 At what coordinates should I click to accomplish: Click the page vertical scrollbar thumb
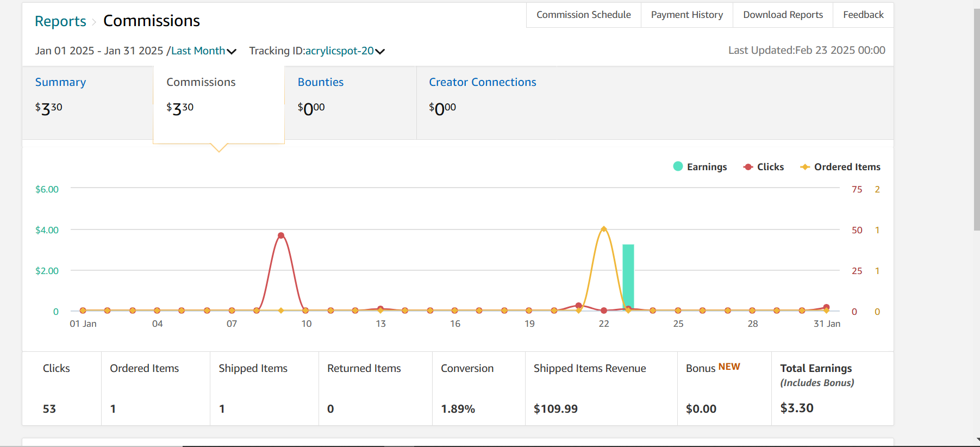point(977,120)
